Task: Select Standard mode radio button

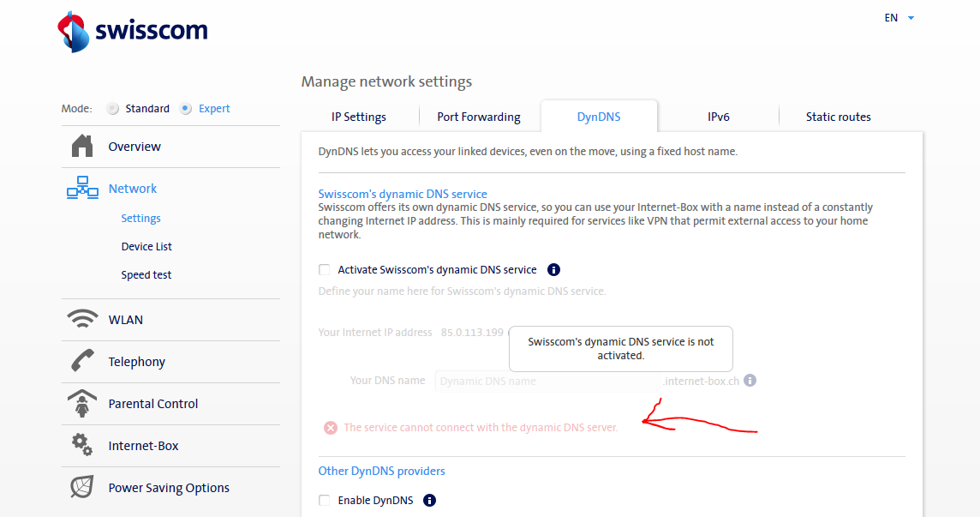Action: click(x=112, y=109)
